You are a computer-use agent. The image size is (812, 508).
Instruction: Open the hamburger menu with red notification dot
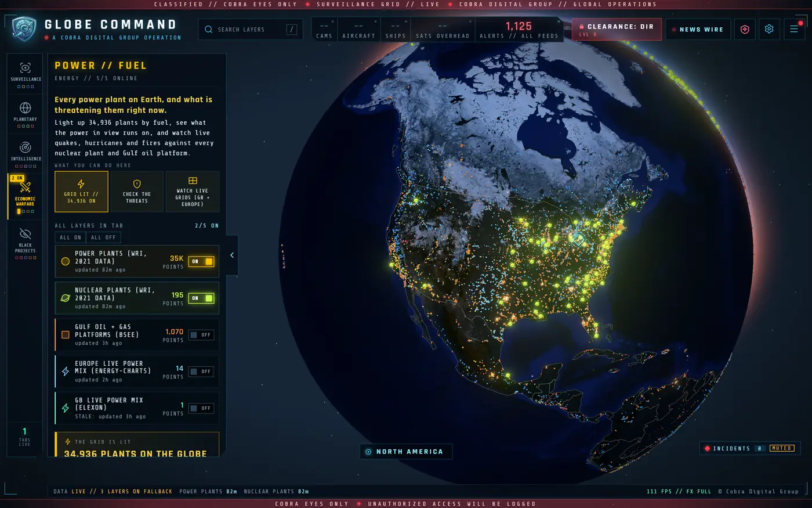(794, 29)
